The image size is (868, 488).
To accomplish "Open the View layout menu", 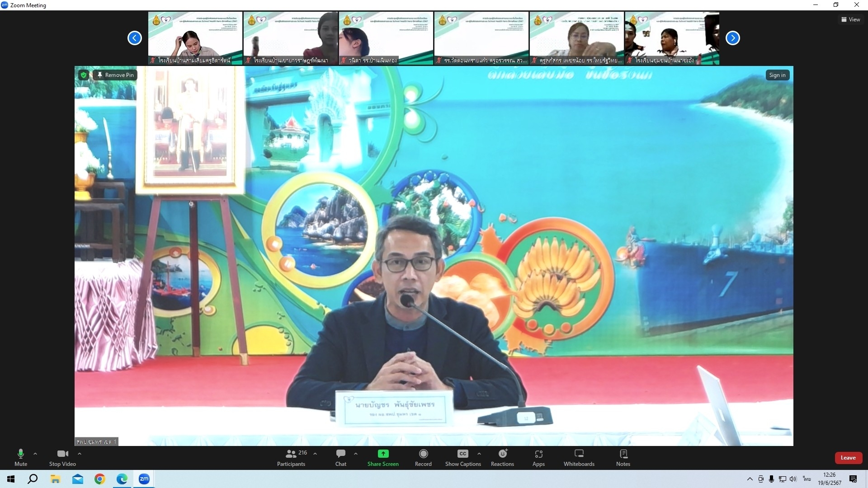I will (850, 19).
